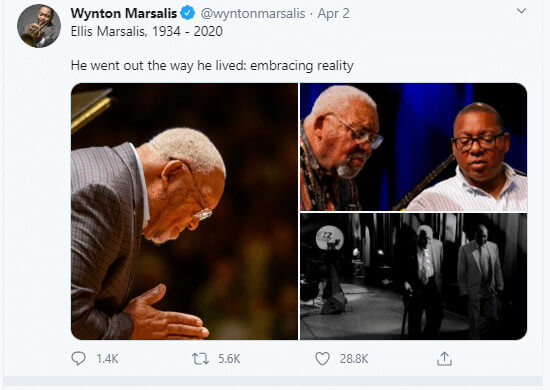Viewport: 550px width, 390px height.
Task: Open the black and white stage photo
Action: pos(414,276)
